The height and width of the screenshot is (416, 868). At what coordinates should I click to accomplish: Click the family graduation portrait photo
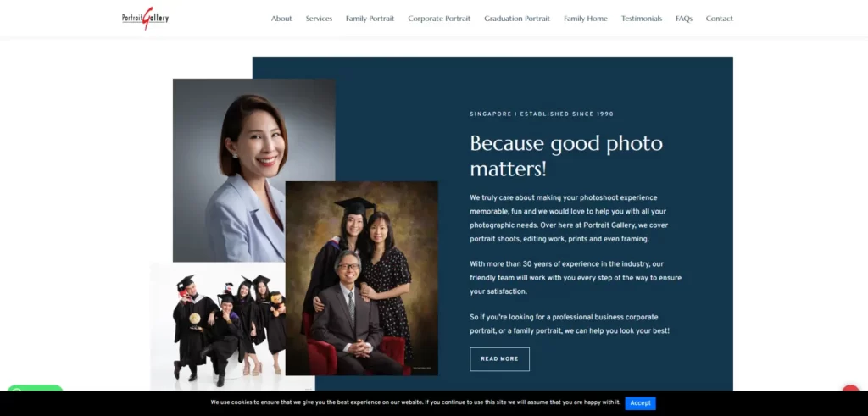(x=361, y=280)
